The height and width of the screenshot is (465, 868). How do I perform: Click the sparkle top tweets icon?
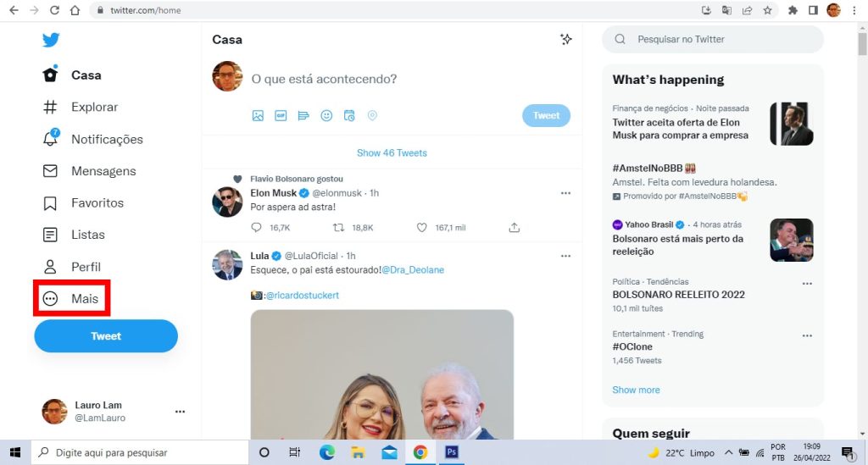click(x=565, y=39)
